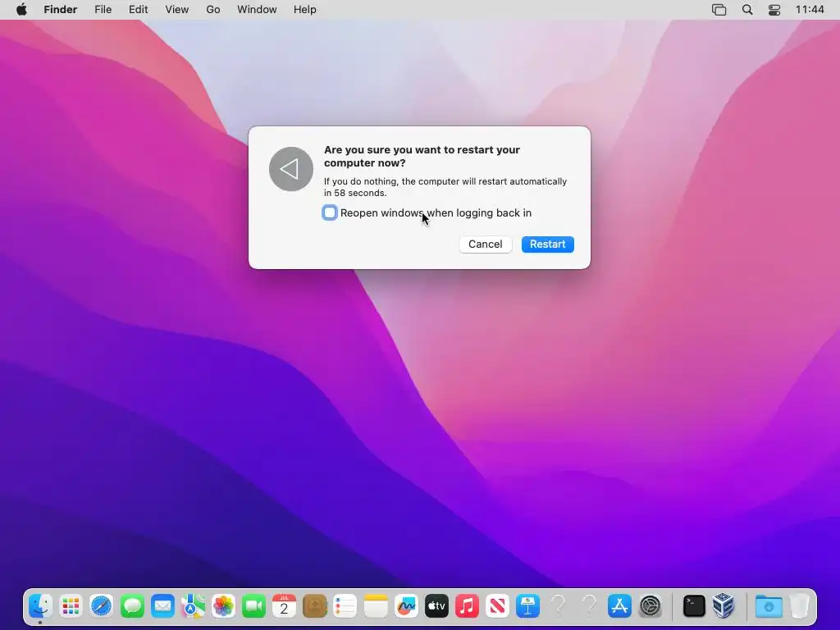Image resolution: width=840 pixels, height=630 pixels.
Task: Enable Reopen windows when logging back in
Action: click(330, 212)
